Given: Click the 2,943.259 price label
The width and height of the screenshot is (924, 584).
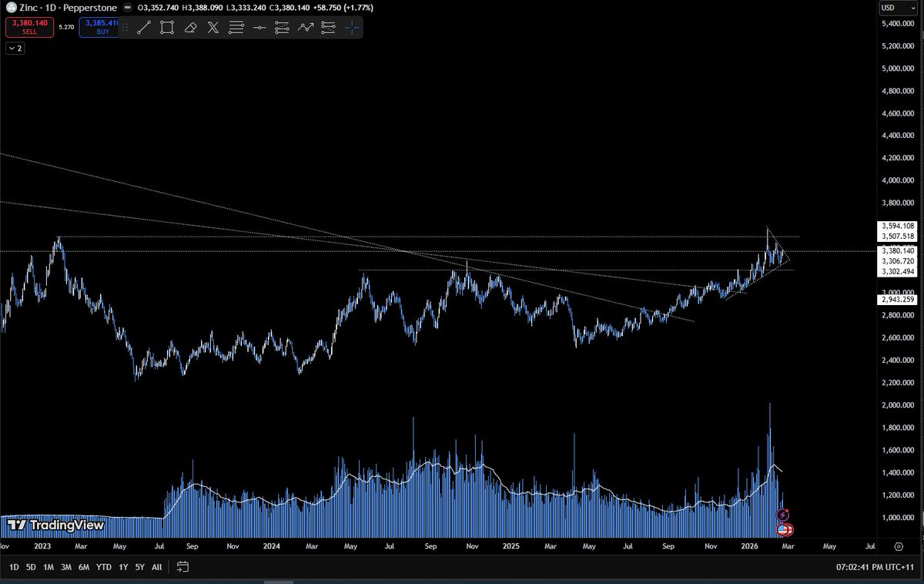Looking at the screenshot, I should pos(897,300).
